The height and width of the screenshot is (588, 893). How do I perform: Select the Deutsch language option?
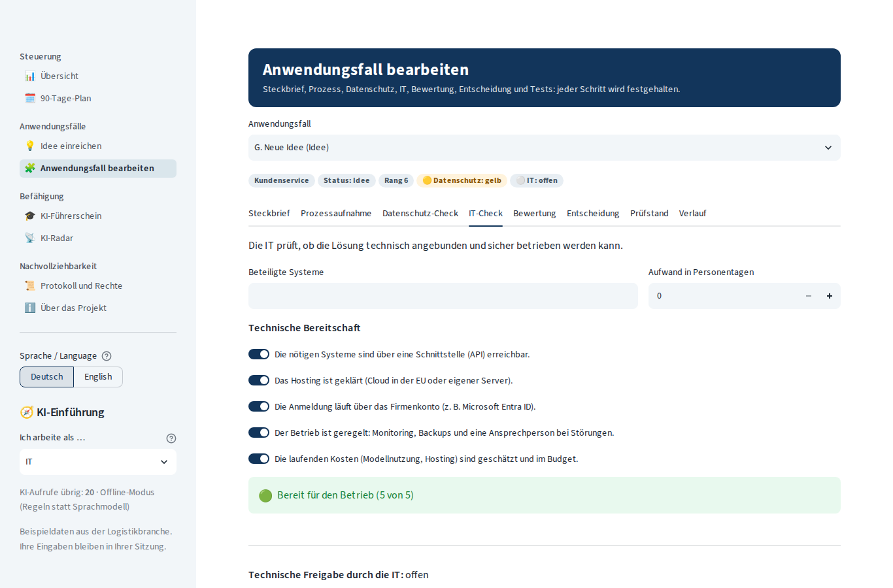point(47,377)
